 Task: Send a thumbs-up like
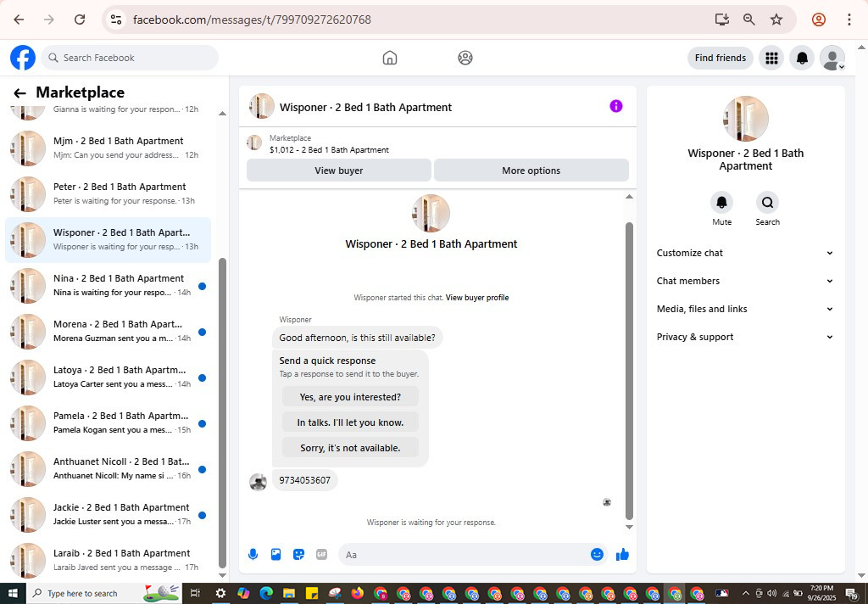(622, 554)
